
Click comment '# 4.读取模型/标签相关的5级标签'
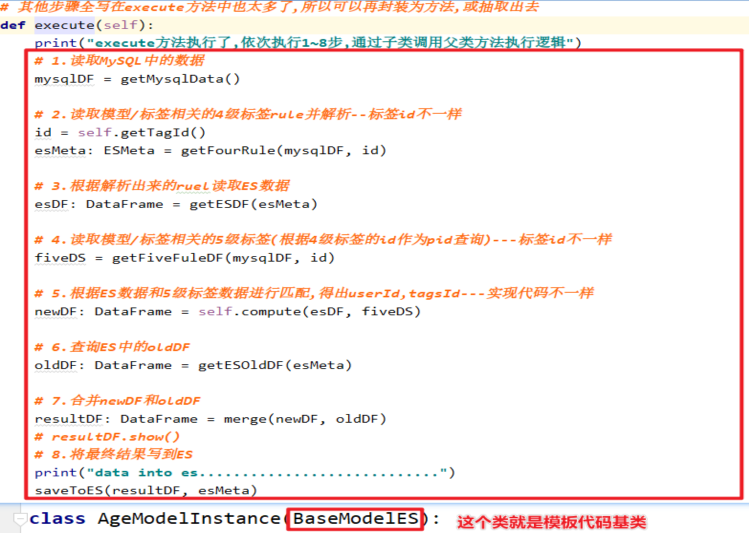[323, 239]
